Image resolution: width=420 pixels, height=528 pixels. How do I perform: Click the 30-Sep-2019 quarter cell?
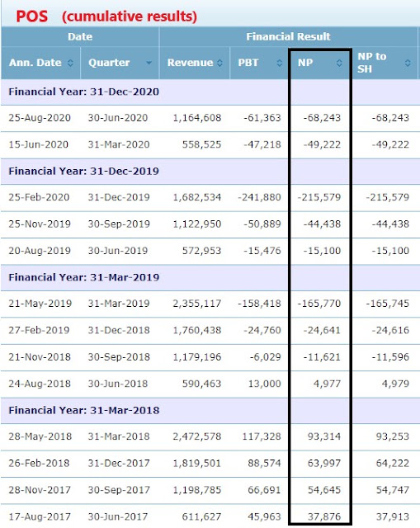click(119, 224)
